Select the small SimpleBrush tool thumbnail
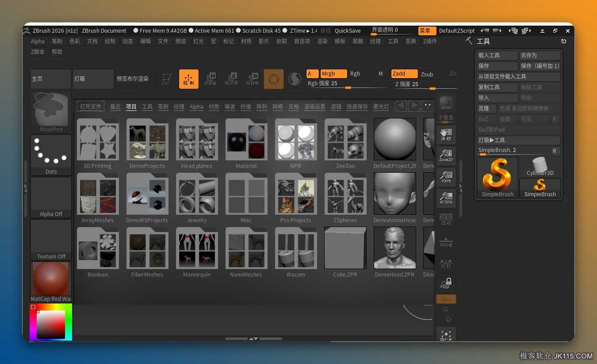 (540, 188)
